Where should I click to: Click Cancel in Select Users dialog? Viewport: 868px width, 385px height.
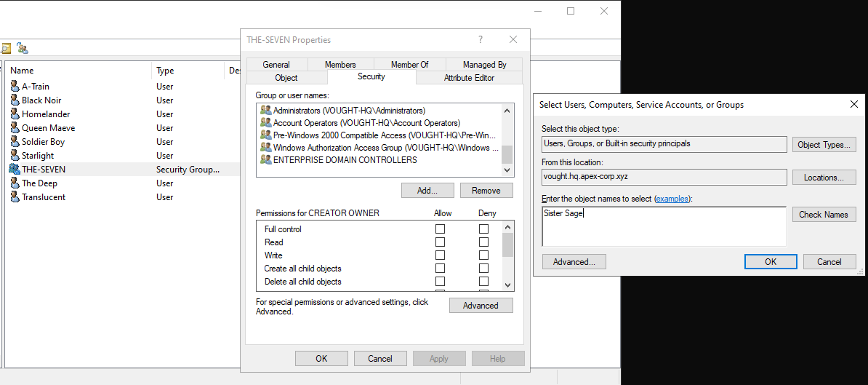pos(829,261)
